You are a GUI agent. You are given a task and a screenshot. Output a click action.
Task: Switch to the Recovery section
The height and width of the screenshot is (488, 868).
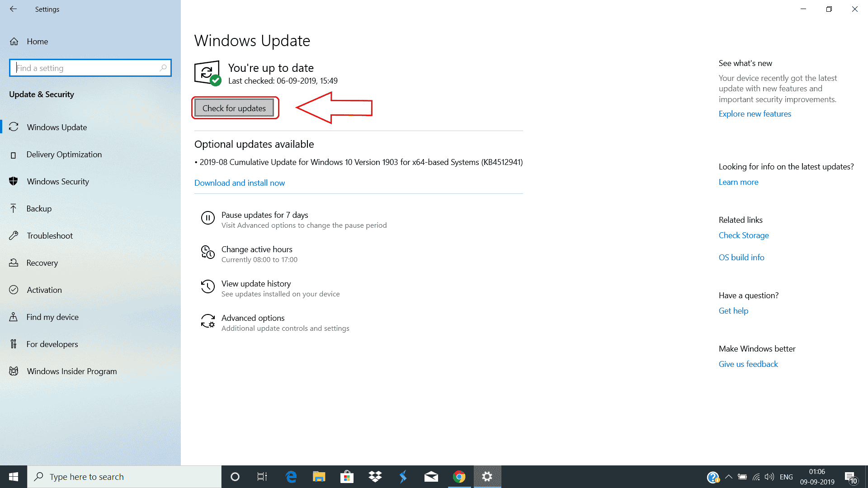coord(42,263)
